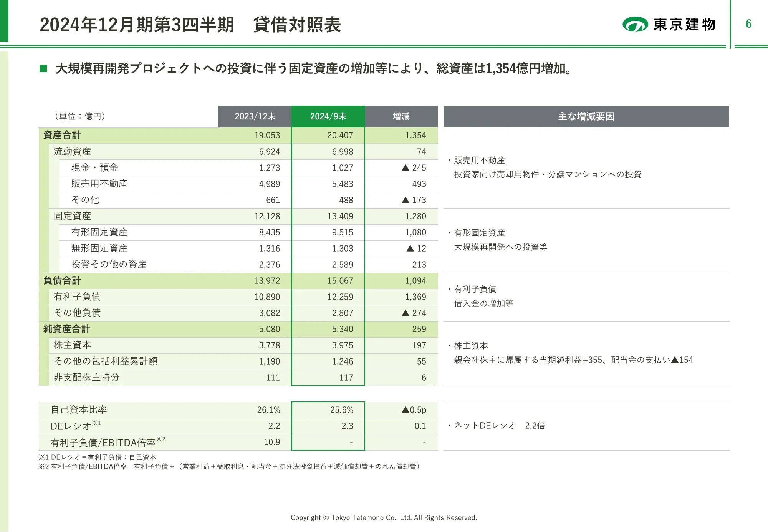Click the 増減 column header
This screenshot has height=532, width=768.
click(x=401, y=116)
